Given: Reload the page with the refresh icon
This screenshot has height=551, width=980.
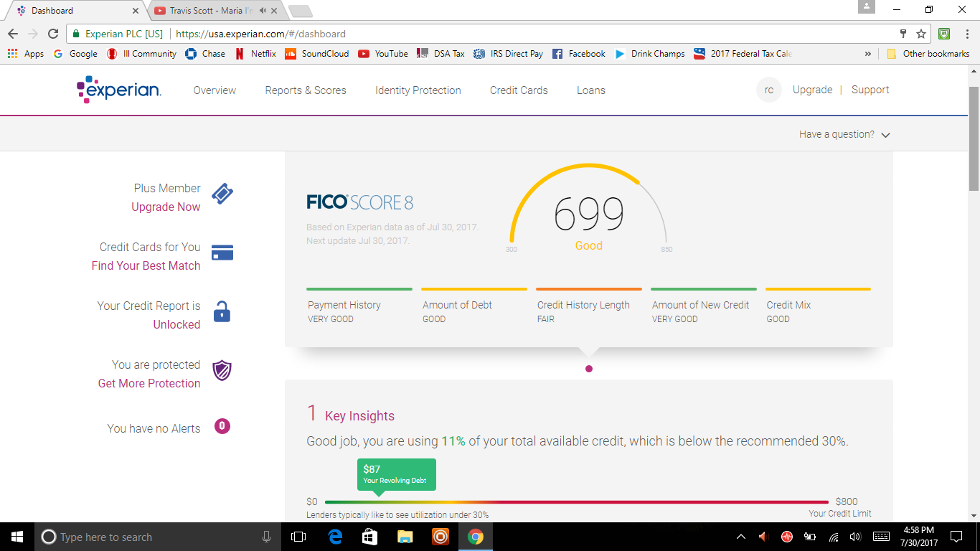Looking at the screenshot, I should pos(53,34).
